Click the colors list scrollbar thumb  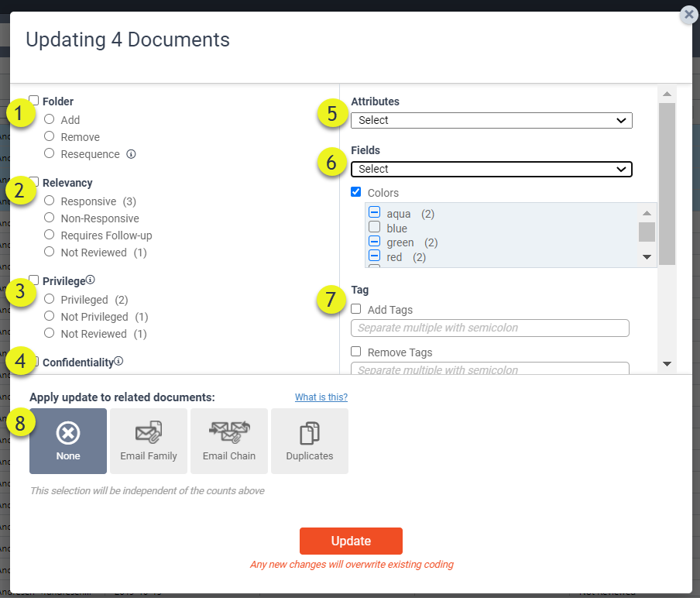tap(647, 232)
